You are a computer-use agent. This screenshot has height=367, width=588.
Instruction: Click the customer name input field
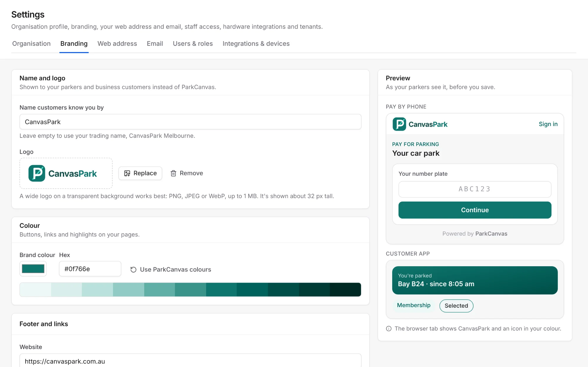(x=190, y=122)
